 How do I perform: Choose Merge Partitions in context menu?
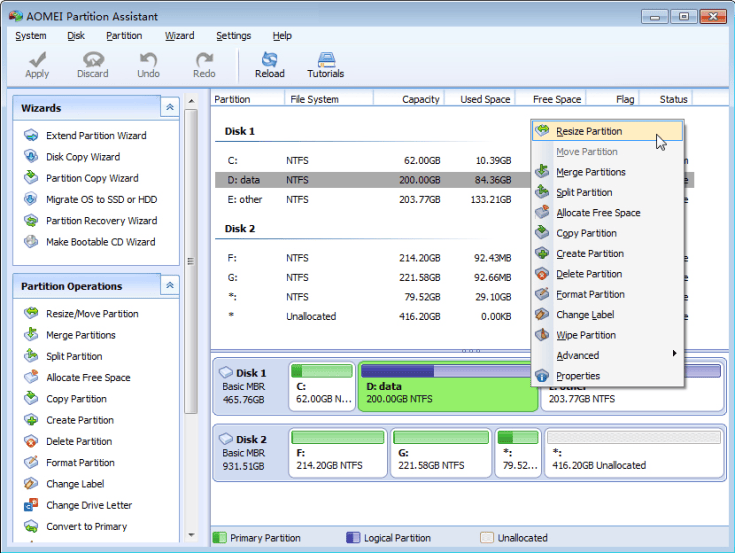point(607,172)
